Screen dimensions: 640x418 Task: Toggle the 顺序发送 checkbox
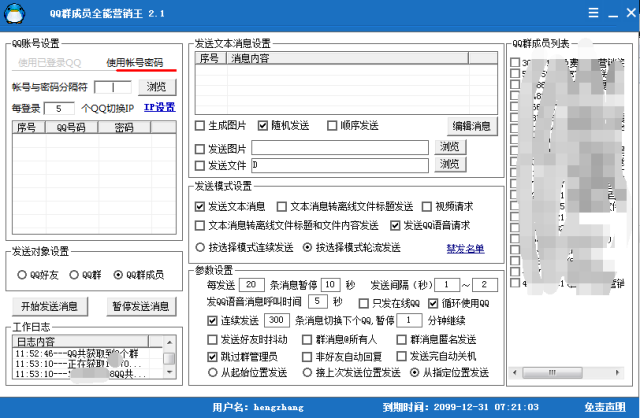(332, 126)
